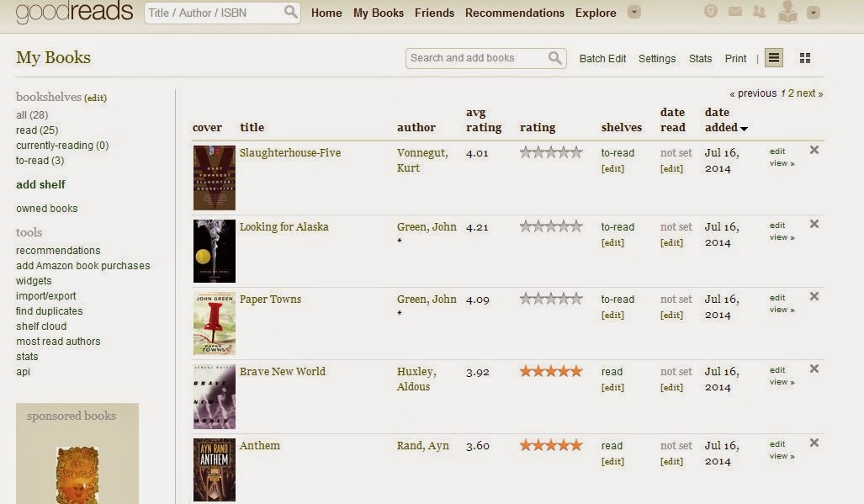Open Slaughterhouse-Five cover thumbnail
864x504 pixels.
click(x=215, y=178)
